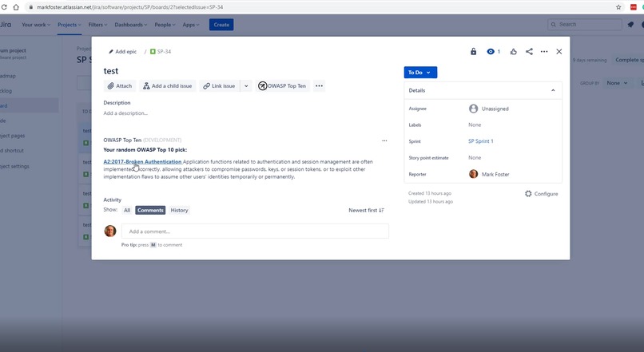Screen dimensions: 644x352
Task: Click the Jira Search box
Action: pyautogui.click(x=584, y=24)
